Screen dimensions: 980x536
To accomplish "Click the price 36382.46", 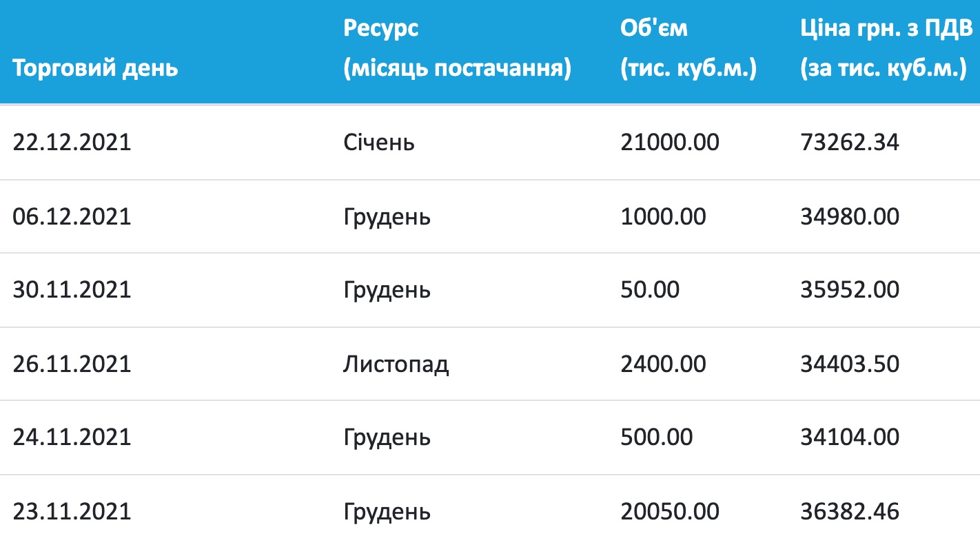I will click(850, 511).
